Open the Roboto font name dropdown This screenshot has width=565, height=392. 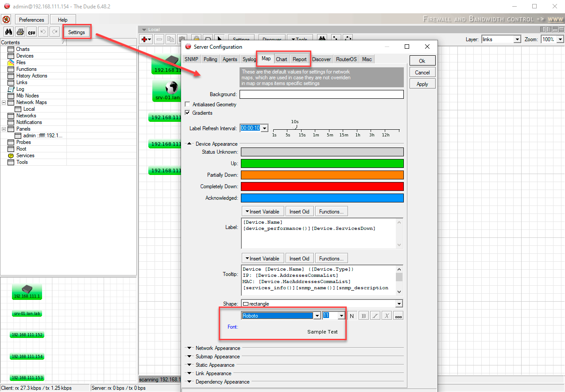tap(317, 316)
